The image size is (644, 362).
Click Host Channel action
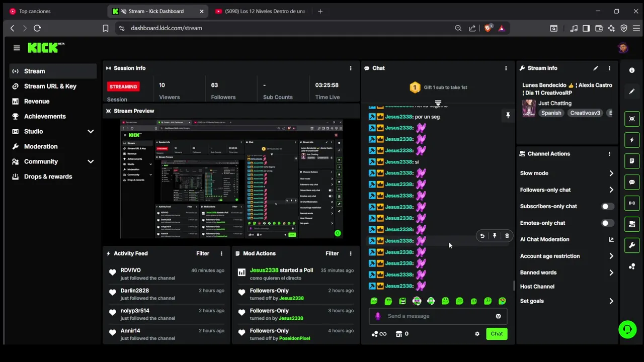point(537,287)
